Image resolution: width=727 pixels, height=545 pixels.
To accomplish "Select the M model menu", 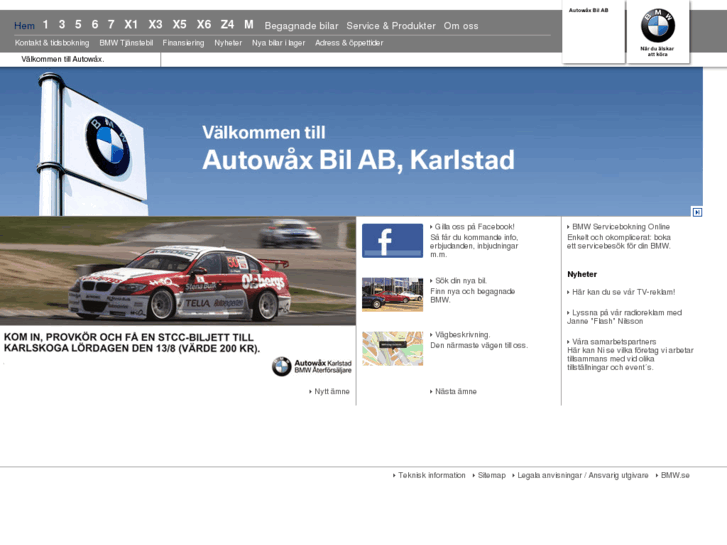I will pyautogui.click(x=249, y=25).
